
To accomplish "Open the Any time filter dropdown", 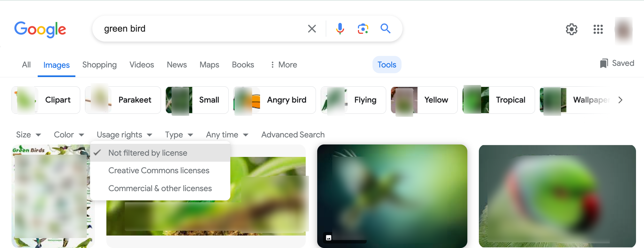I will 226,135.
